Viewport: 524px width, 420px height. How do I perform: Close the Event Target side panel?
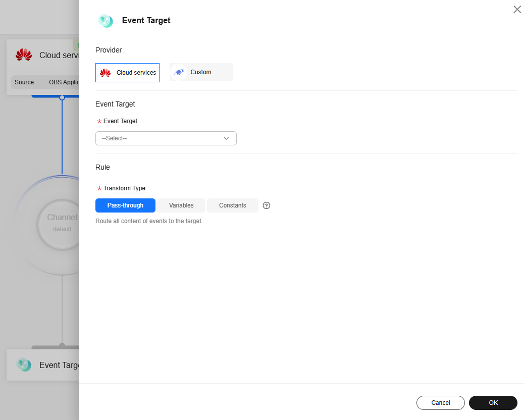[x=517, y=10]
